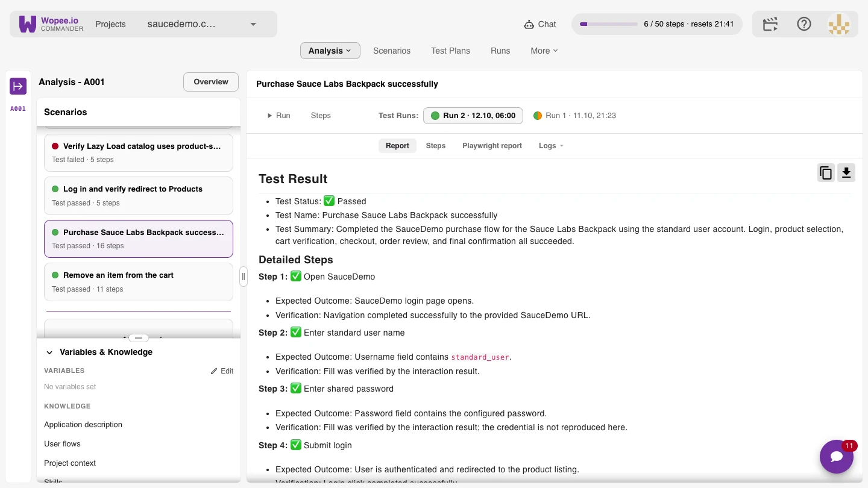Copy the test report to clipboard
The image size is (868, 488).
click(826, 173)
